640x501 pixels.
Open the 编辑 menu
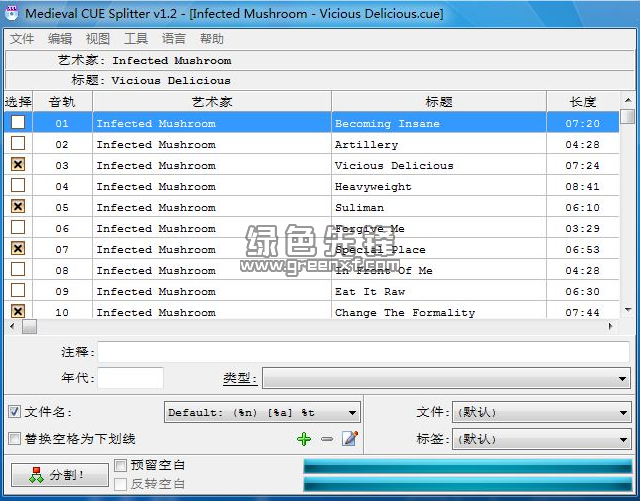60,39
